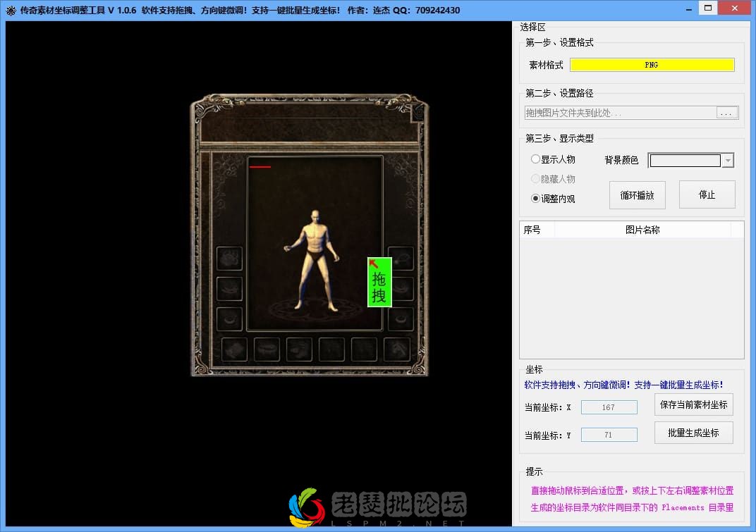This screenshot has width=756, height=532.
Task: Click the application logo in the title bar
Action: (x=10, y=9)
